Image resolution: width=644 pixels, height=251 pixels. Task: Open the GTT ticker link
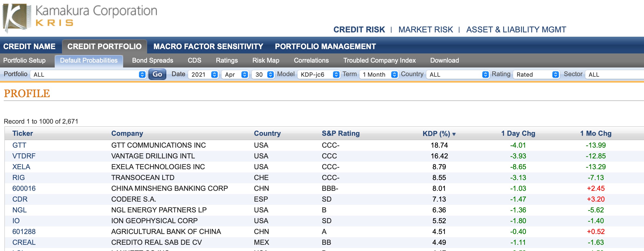[x=19, y=145]
